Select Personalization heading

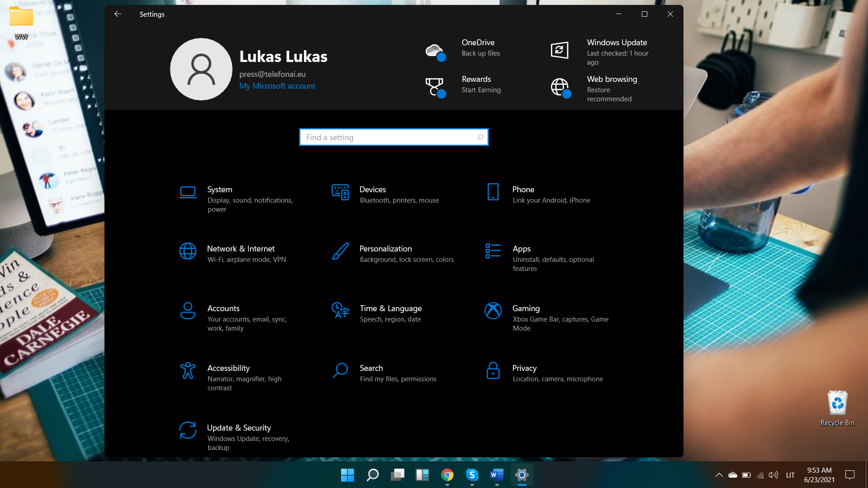click(x=386, y=249)
